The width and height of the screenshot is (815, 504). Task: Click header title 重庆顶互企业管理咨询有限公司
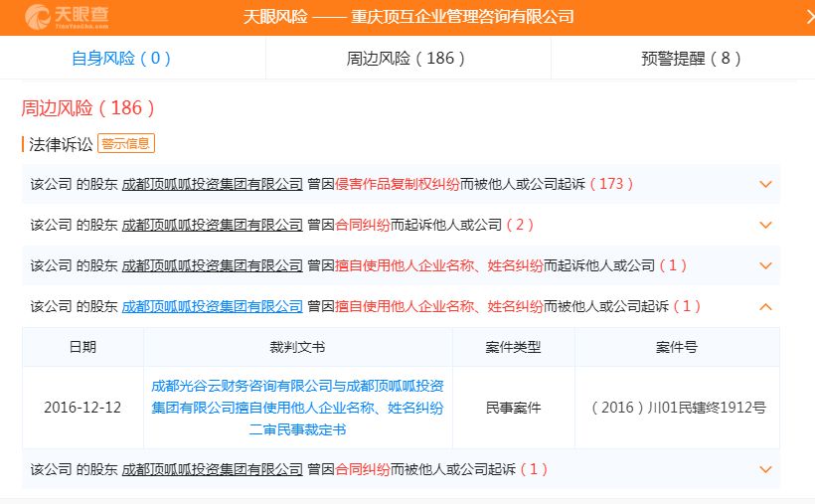tap(462, 17)
